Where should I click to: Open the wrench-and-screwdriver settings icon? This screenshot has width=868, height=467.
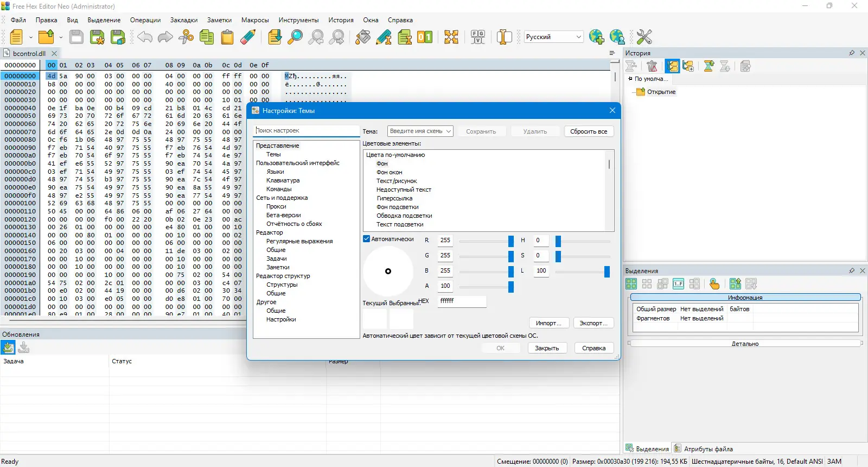(x=644, y=37)
